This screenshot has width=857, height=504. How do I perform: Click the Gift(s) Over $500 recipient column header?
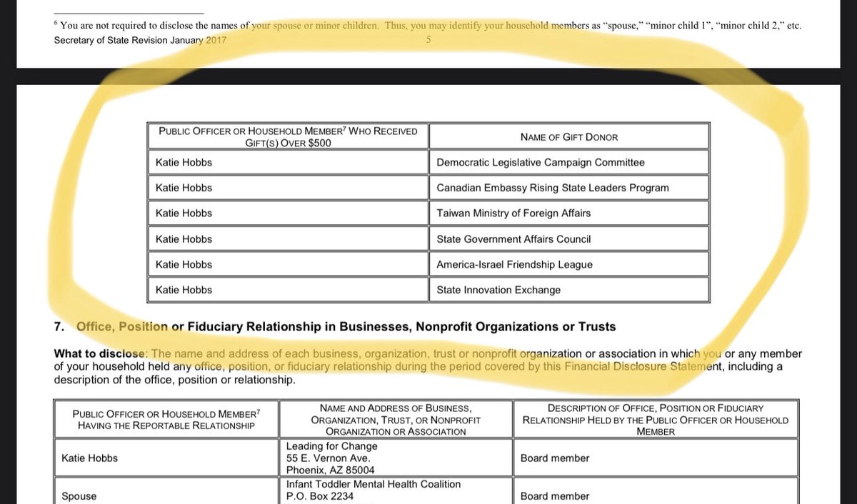click(288, 136)
